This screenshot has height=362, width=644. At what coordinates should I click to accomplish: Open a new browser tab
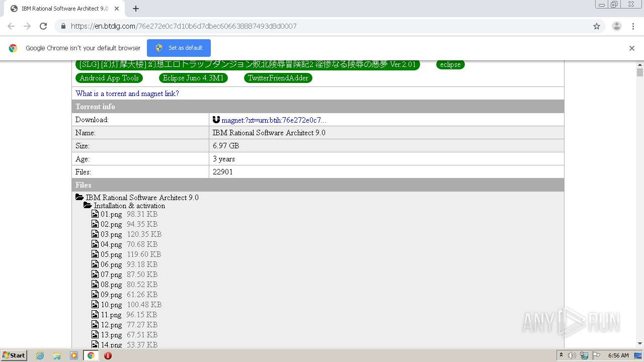click(x=136, y=9)
